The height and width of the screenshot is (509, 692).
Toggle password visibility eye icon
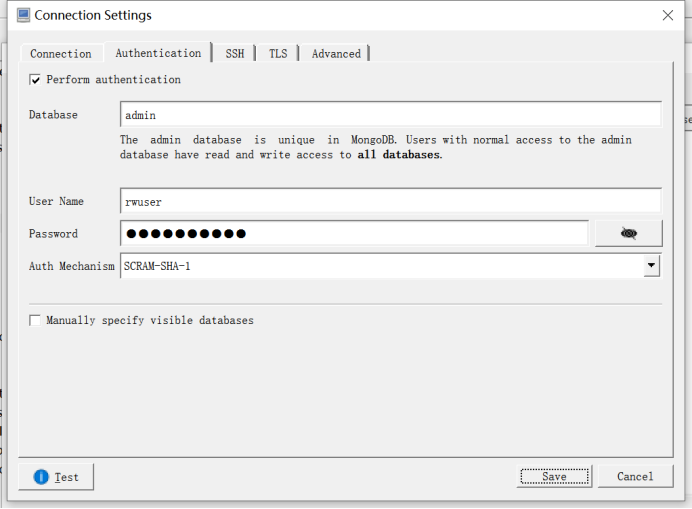click(x=628, y=233)
